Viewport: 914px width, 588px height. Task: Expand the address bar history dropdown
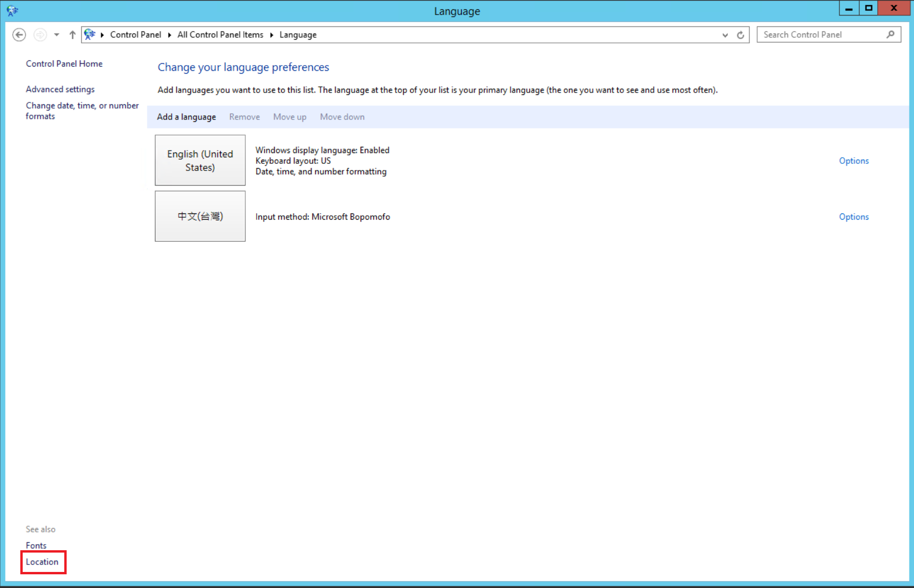pos(725,35)
